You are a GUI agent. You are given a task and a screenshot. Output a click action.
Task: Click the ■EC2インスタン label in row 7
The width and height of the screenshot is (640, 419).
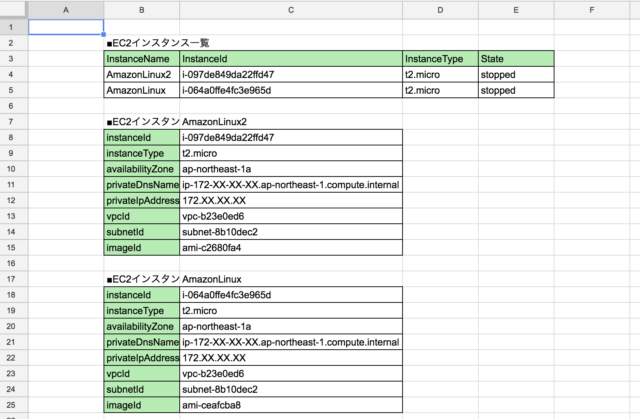[x=142, y=122]
